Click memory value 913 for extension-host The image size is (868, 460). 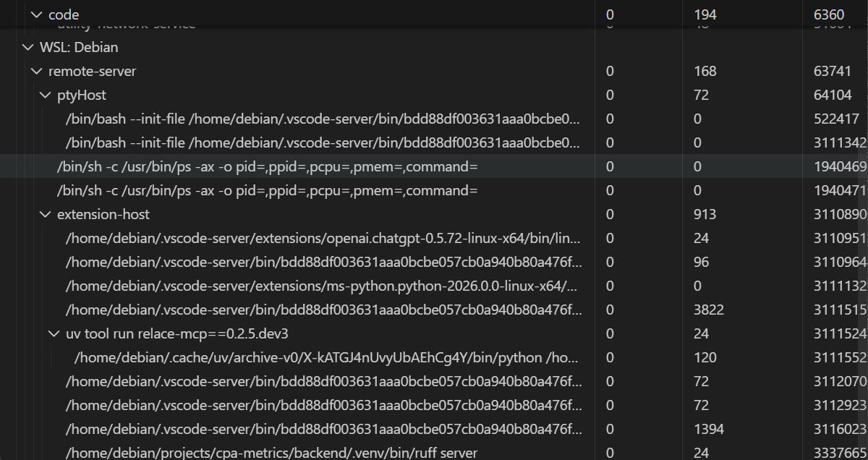coord(705,214)
